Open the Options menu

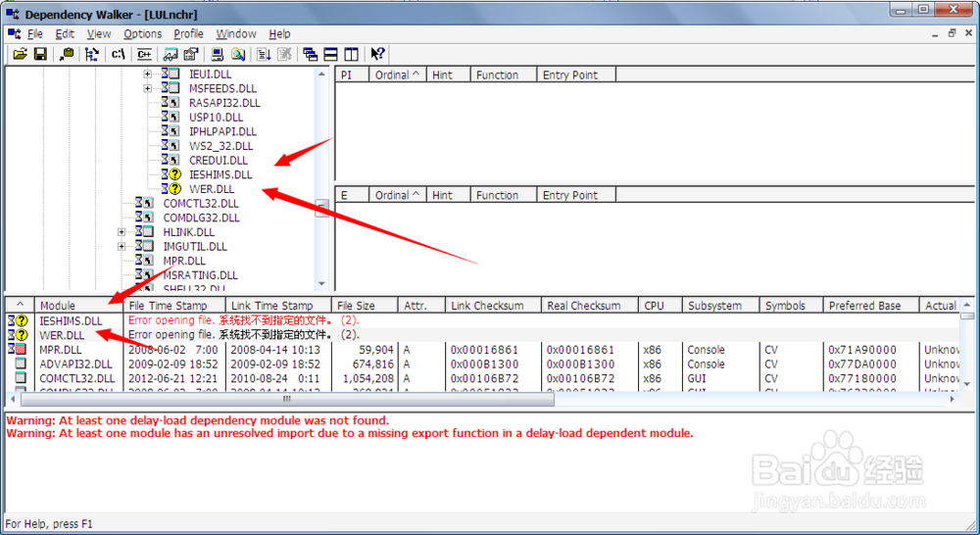pos(142,33)
